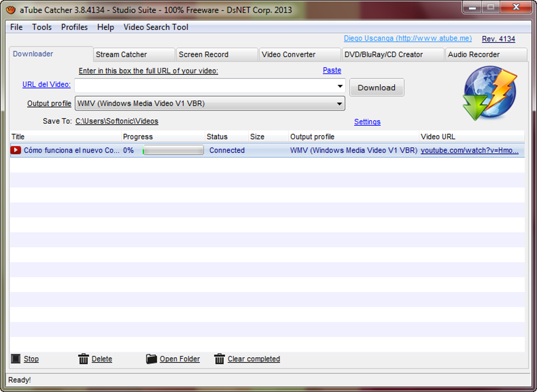Click the Rev. 4134 link
Viewport: 537px width, 392px height.
tap(498, 39)
